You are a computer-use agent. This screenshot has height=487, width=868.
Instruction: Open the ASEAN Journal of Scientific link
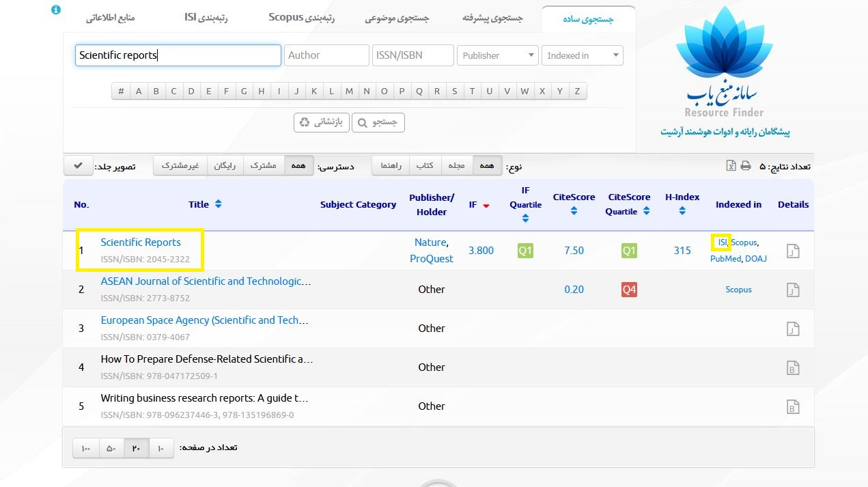[206, 281]
